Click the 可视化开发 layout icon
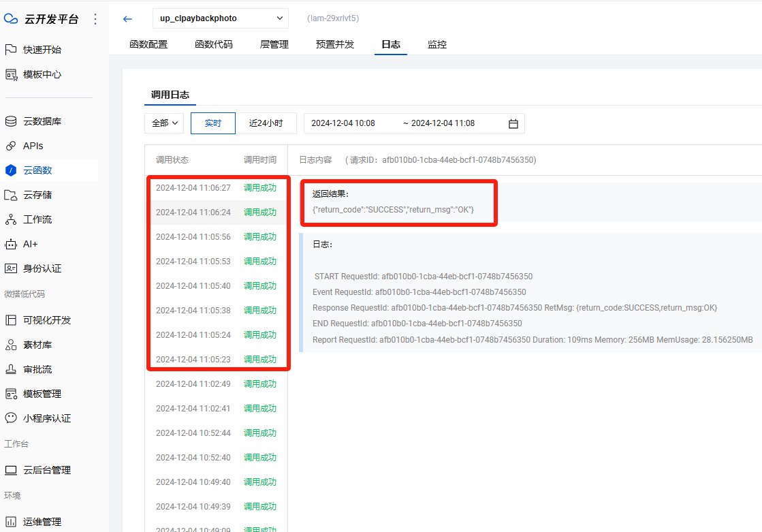Viewport: 762px width, 532px height. [x=11, y=320]
